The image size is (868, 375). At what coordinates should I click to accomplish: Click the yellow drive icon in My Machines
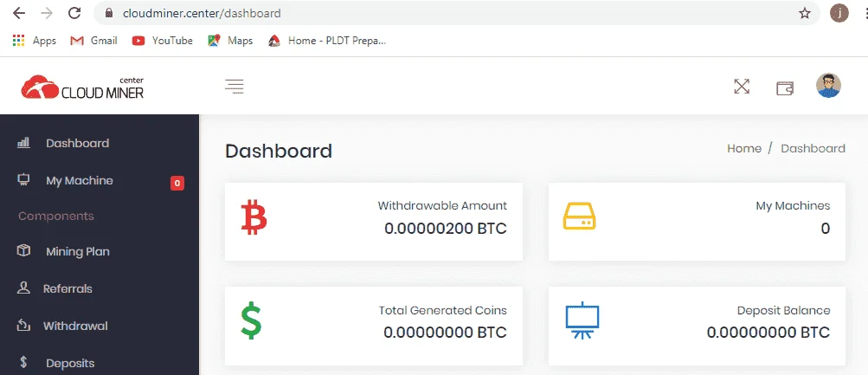coord(579,216)
